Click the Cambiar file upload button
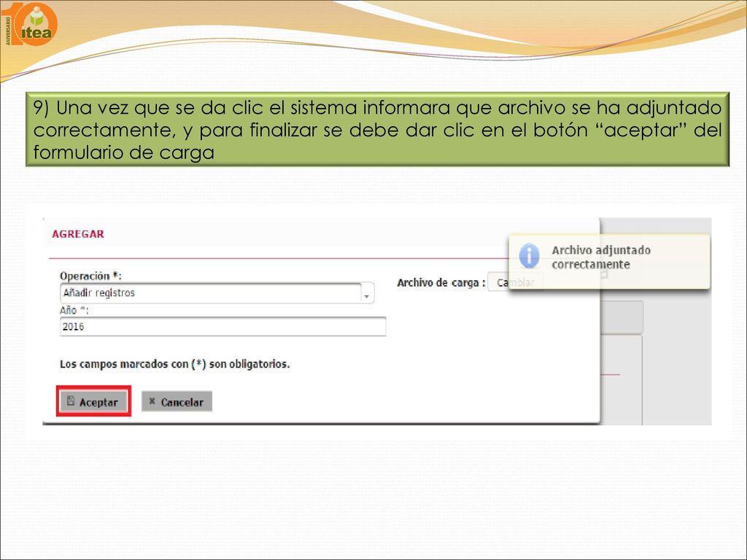747x560 pixels. (x=516, y=282)
